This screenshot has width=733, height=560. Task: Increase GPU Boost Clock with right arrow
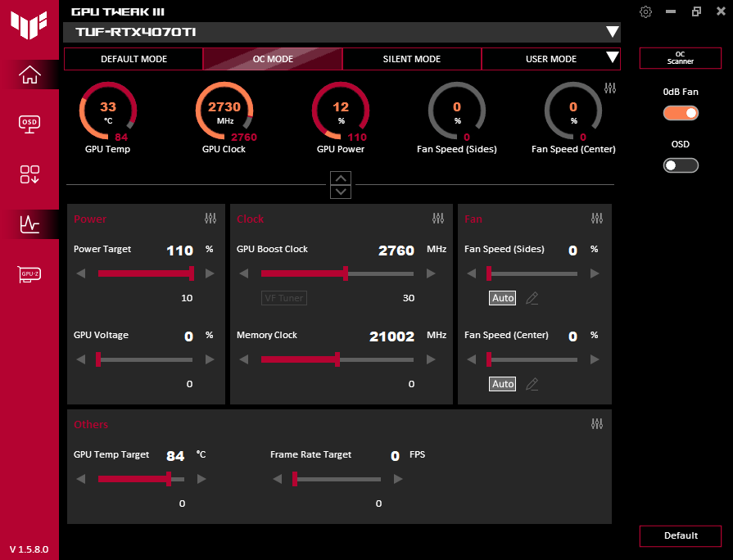431,273
